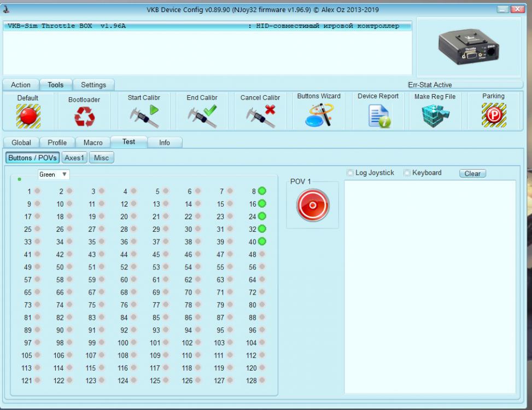Image resolution: width=532 pixels, height=410 pixels.
Task: Open the Device Report icon
Action: [x=378, y=116]
